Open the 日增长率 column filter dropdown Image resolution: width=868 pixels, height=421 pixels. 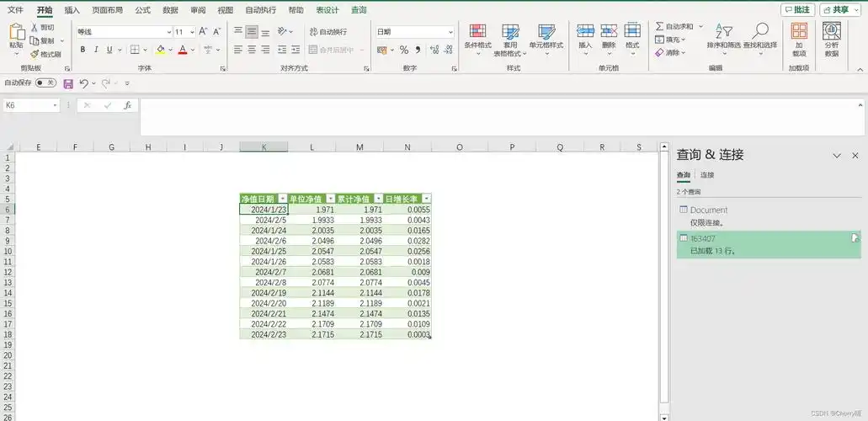pos(426,199)
